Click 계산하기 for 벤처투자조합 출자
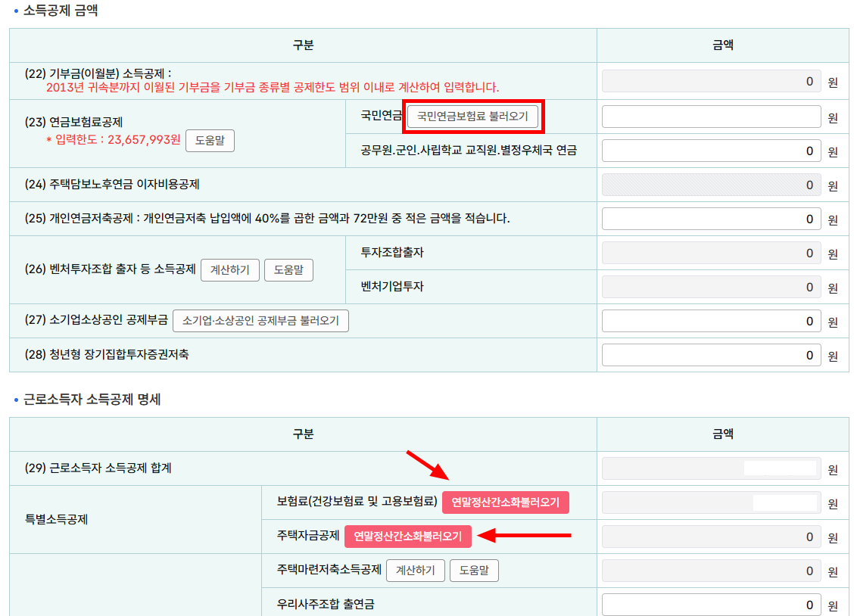This screenshot has height=616, width=854. click(230, 270)
